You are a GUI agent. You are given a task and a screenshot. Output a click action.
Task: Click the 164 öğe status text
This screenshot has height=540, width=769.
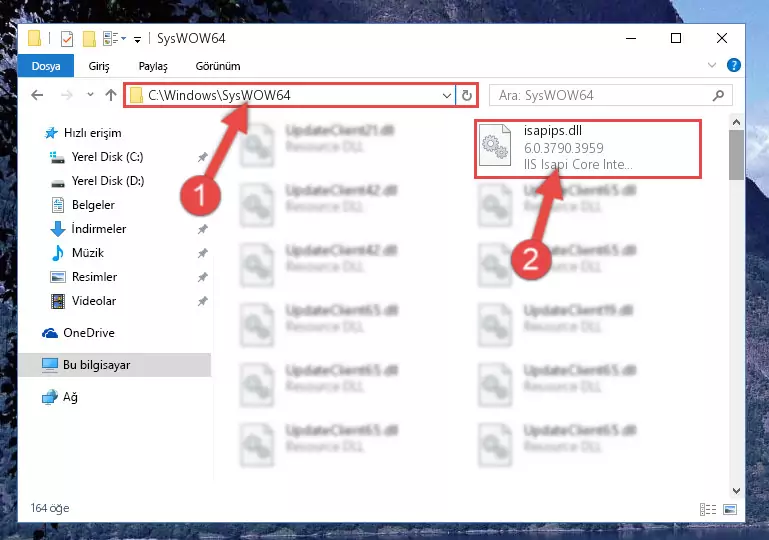[x=50, y=508]
